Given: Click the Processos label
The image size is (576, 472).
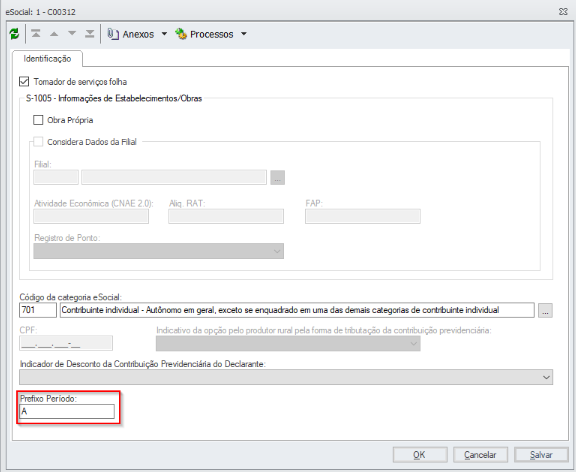Looking at the screenshot, I should click(212, 34).
